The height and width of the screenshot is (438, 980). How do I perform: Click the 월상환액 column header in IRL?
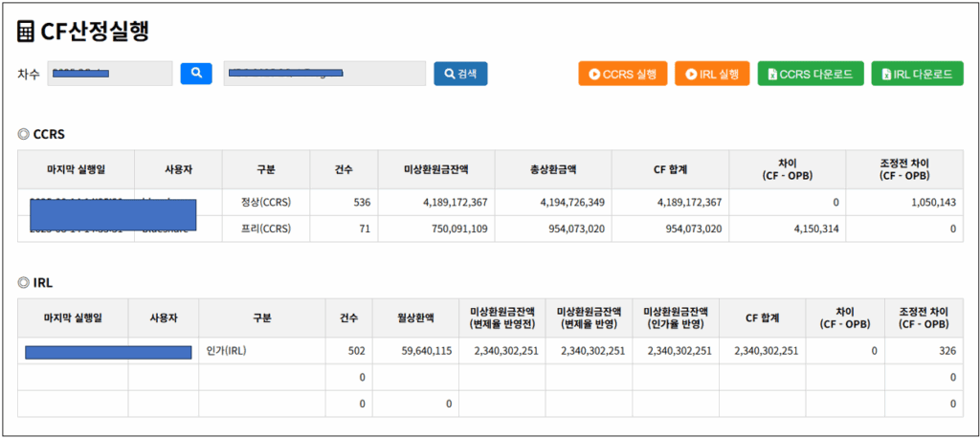click(415, 318)
